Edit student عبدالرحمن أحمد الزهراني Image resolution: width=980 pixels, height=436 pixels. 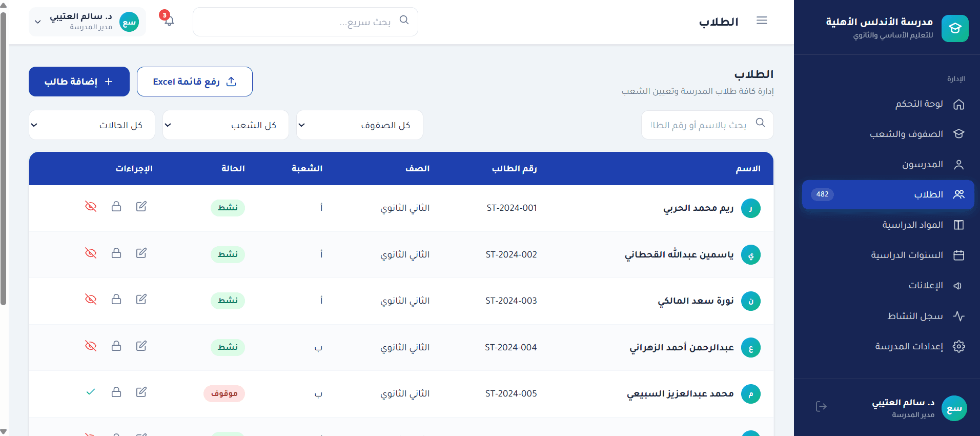141,346
